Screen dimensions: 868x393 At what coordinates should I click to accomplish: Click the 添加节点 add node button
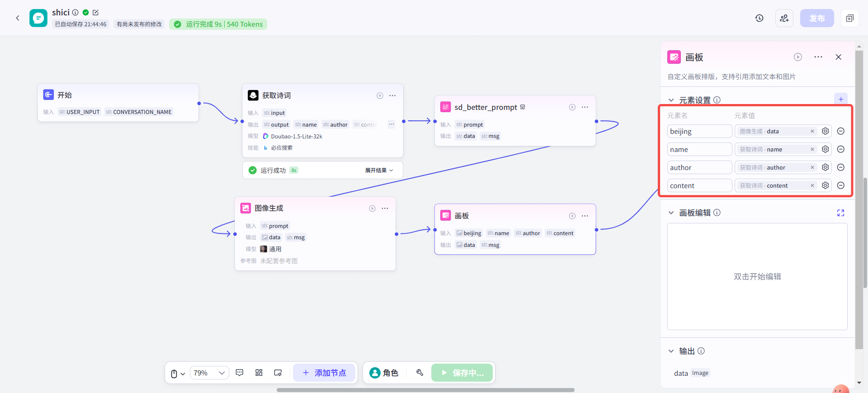(x=325, y=373)
